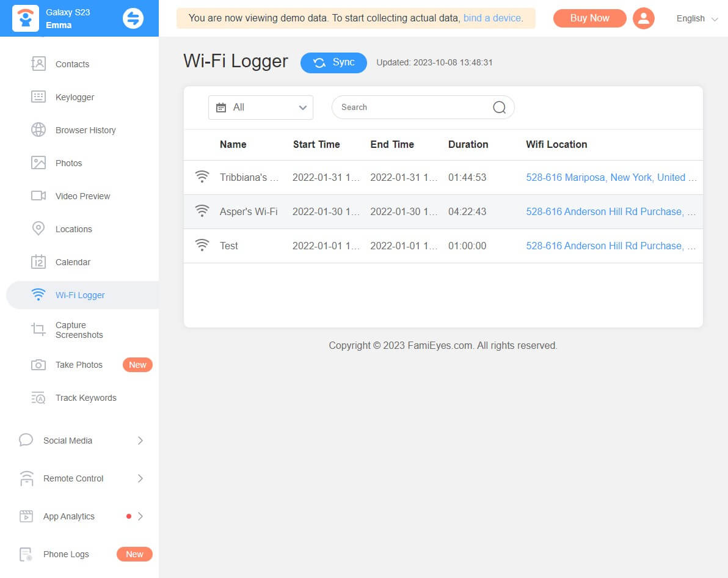Image resolution: width=728 pixels, height=578 pixels.
Task: Open the Video Preview feature
Action: tap(82, 196)
